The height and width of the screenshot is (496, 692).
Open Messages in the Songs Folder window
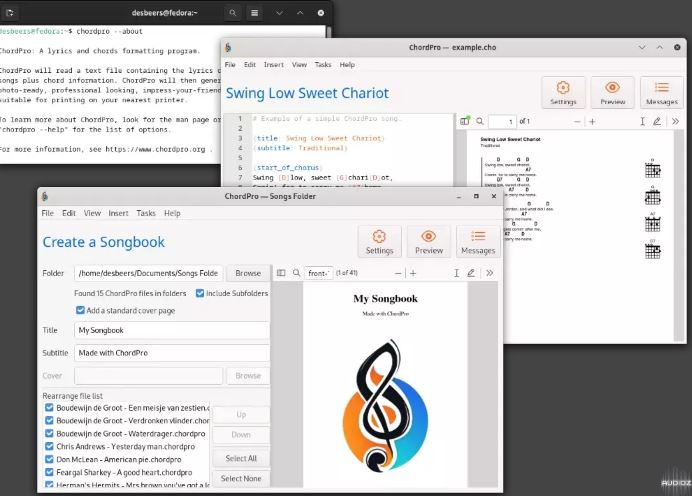478,242
